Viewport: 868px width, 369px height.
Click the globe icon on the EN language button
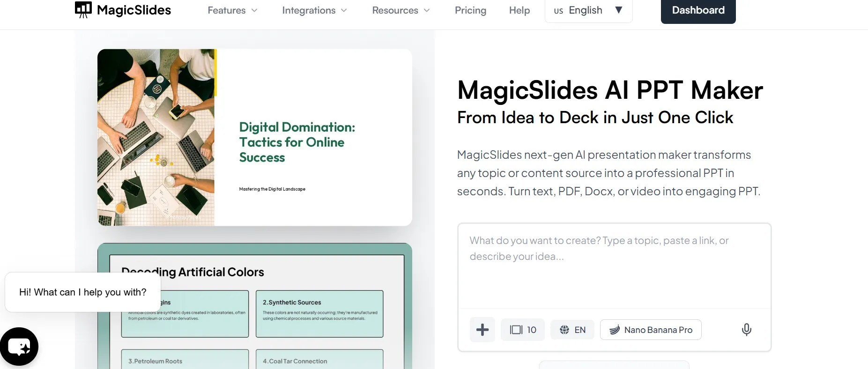pyautogui.click(x=564, y=330)
